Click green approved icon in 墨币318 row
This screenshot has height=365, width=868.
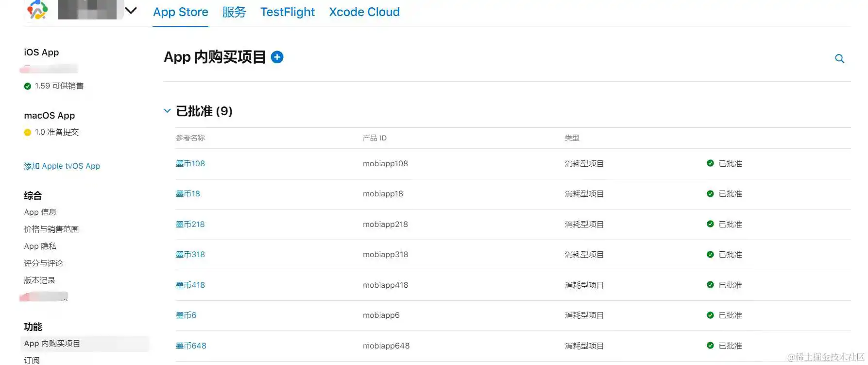point(710,254)
